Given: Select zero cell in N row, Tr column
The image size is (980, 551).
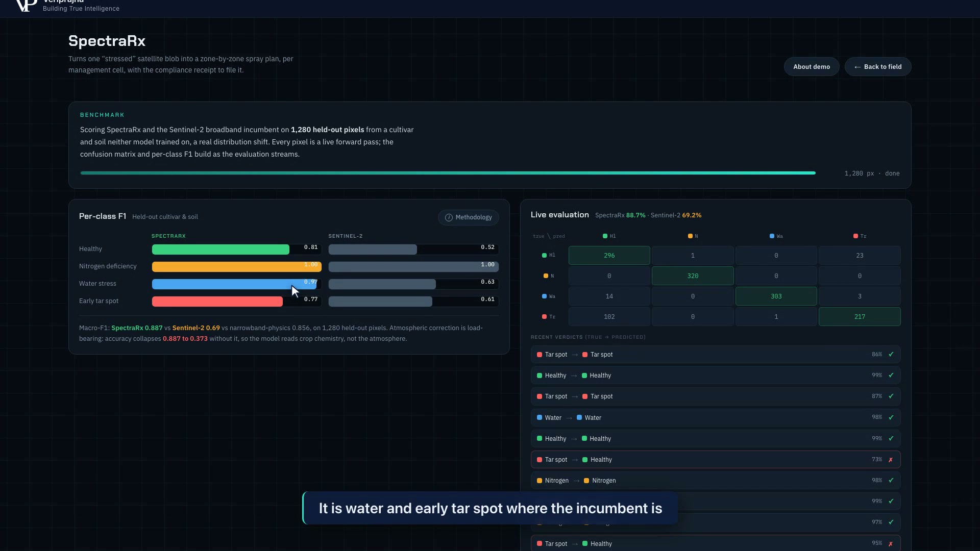Looking at the screenshot, I should pos(860,276).
